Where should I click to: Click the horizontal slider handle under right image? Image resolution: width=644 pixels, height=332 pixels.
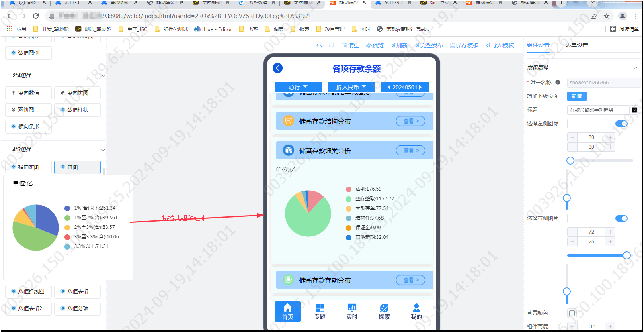[627, 255]
